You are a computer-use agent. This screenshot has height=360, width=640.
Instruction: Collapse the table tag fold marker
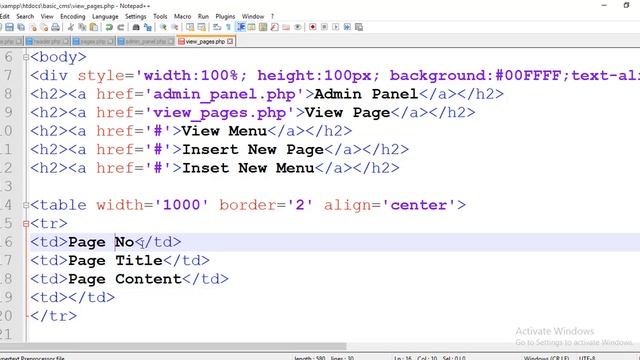[26, 205]
